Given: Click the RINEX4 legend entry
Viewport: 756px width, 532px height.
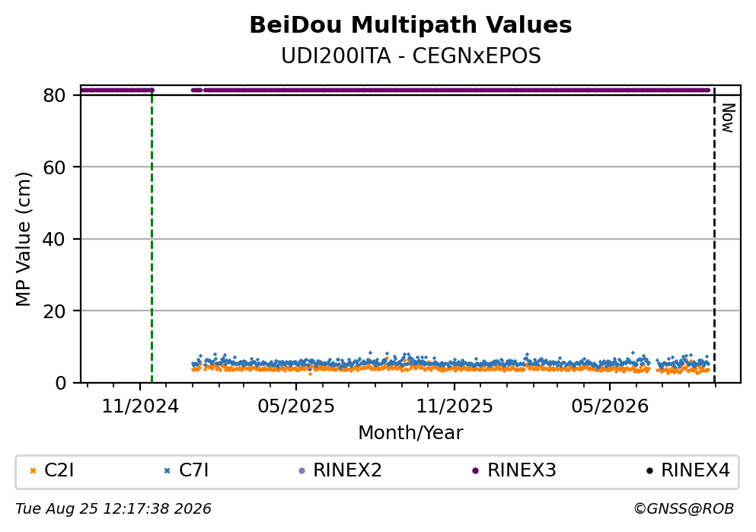Looking at the screenshot, I should pyautogui.click(x=688, y=470).
